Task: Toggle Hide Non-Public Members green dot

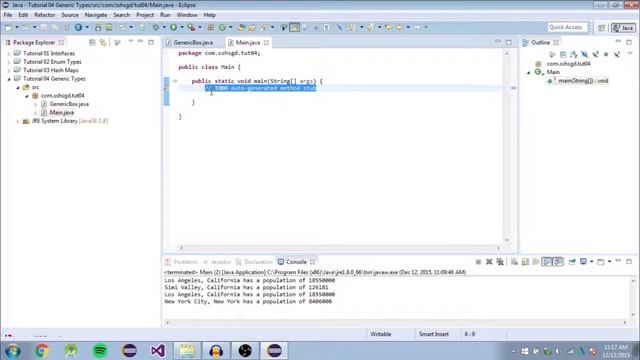Action: click(606, 54)
